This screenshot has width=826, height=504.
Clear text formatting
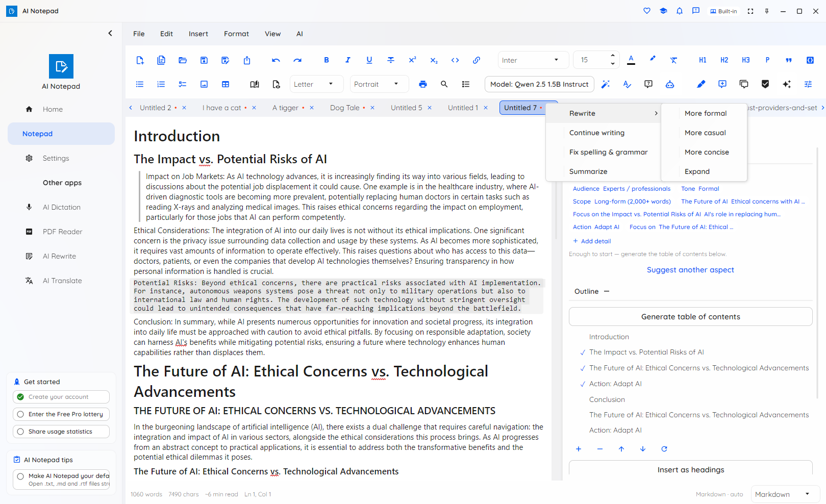674,60
